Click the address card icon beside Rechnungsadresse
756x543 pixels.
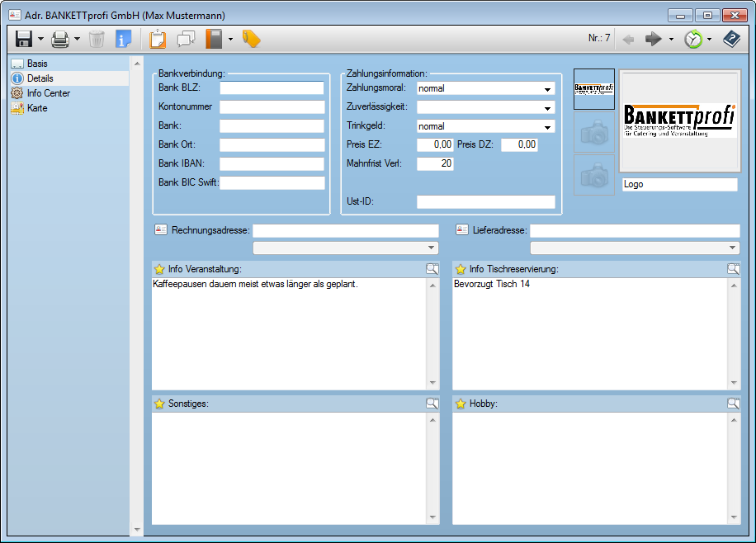click(160, 230)
